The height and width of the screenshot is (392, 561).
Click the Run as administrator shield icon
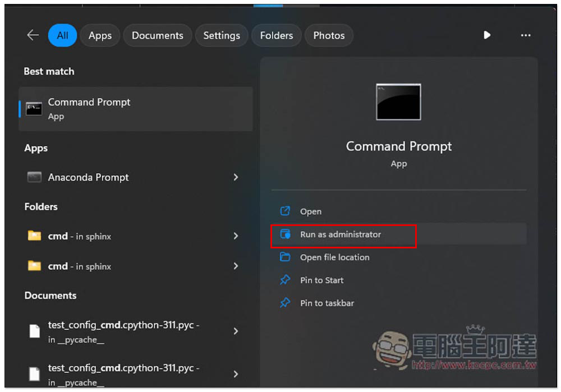pyautogui.click(x=285, y=234)
